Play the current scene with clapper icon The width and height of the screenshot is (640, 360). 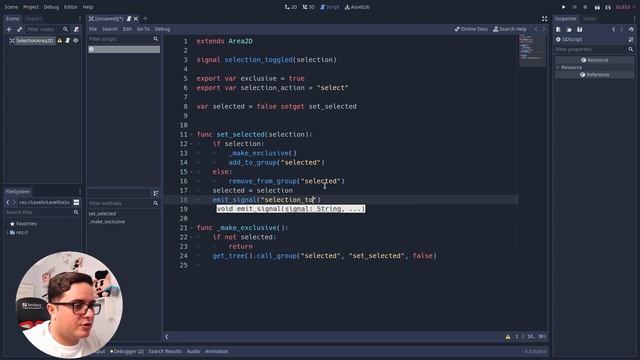(x=597, y=7)
